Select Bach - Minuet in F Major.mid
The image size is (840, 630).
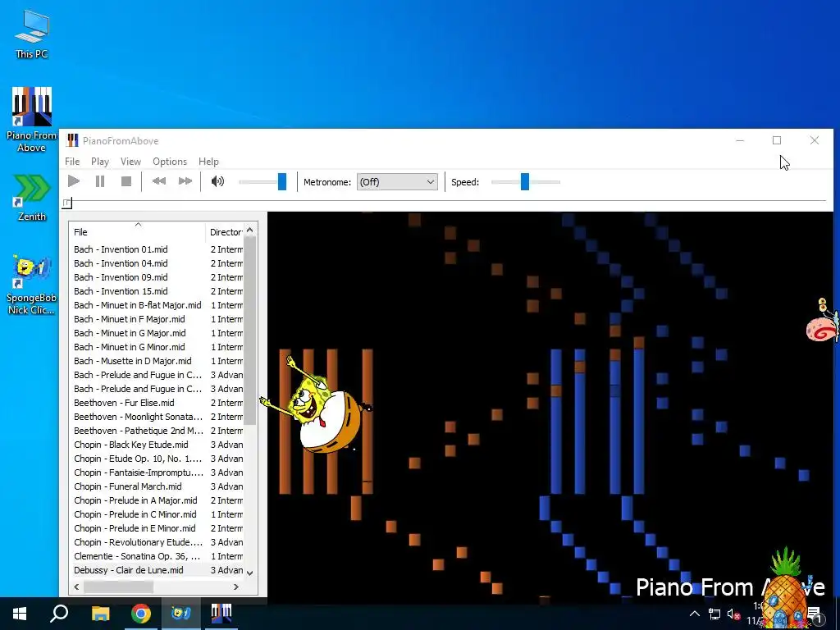click(129, 319)
